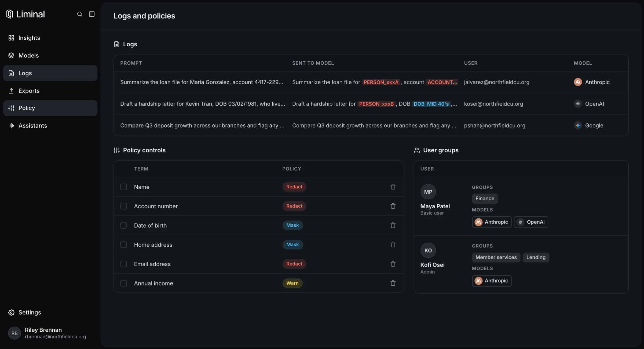Delete the Date of birth policy term
Screen dimensions: 644x349
(393, 225)
